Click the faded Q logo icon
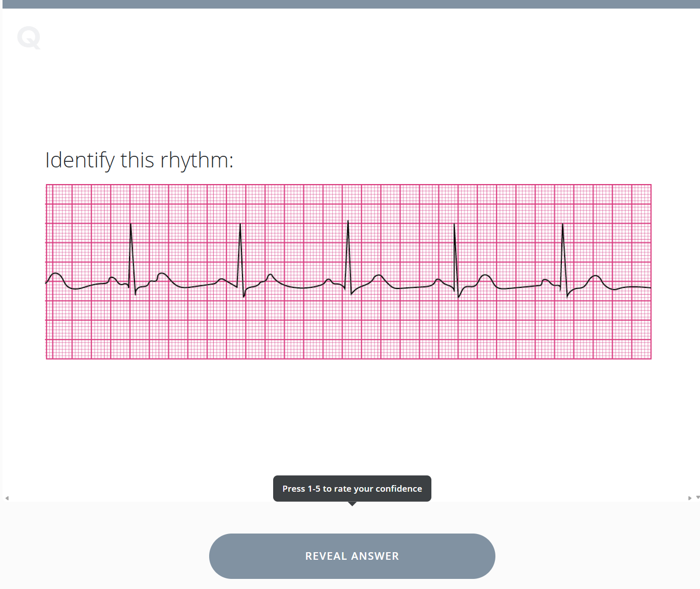Viewport: 700px width, 589px height. pos(29,38)
